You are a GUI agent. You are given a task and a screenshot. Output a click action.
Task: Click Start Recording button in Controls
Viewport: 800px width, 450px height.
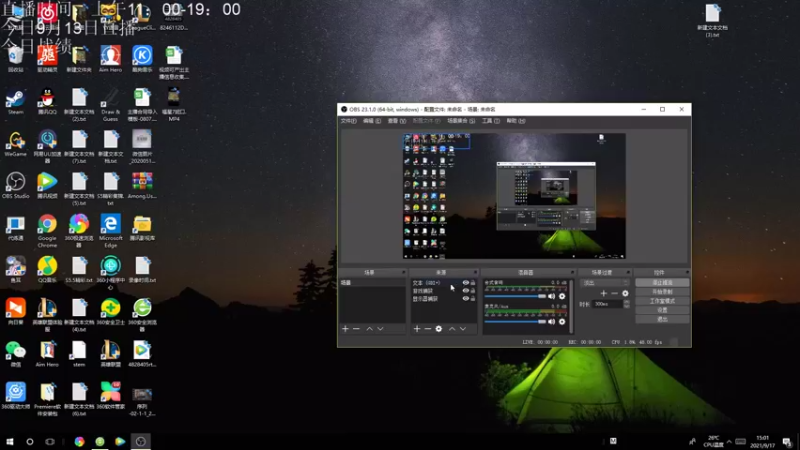pyautogui.click(x=662, y=292)
